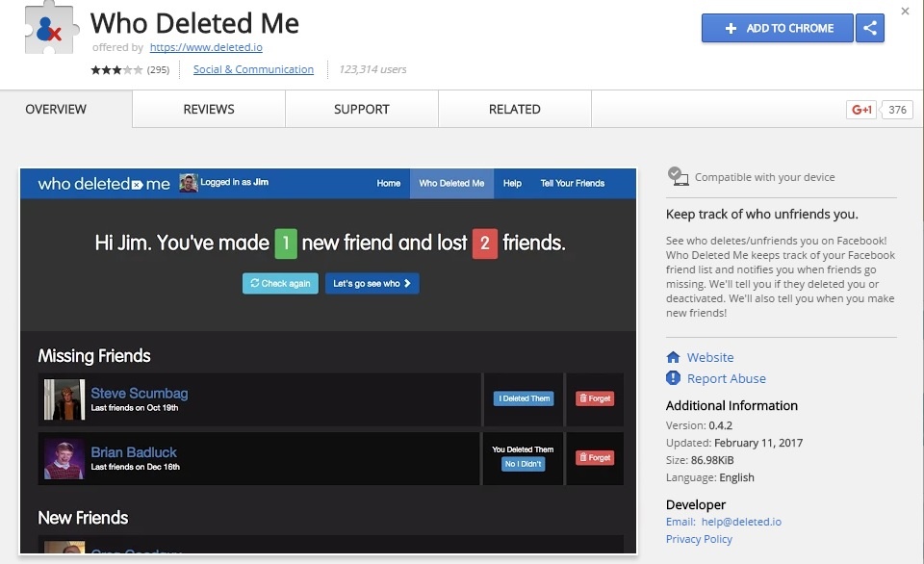
Task: Click Brian Badluck's profile photo
Action: coord(64,458)
